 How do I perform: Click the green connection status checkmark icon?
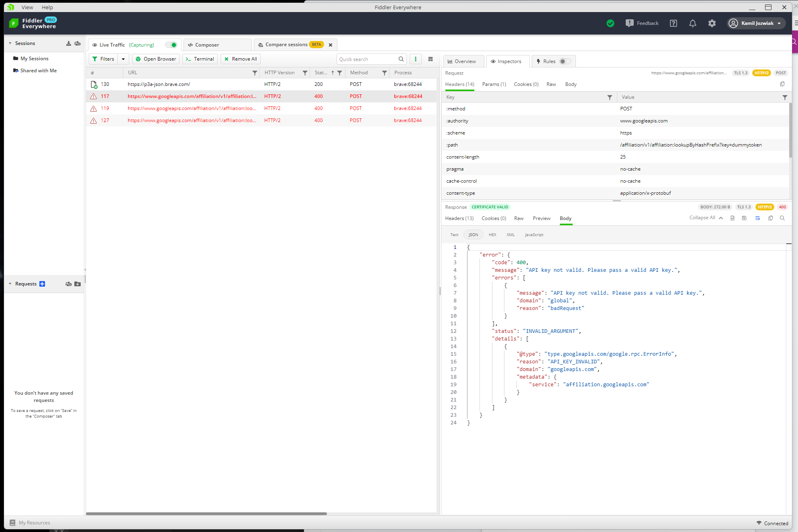point(610,23)
